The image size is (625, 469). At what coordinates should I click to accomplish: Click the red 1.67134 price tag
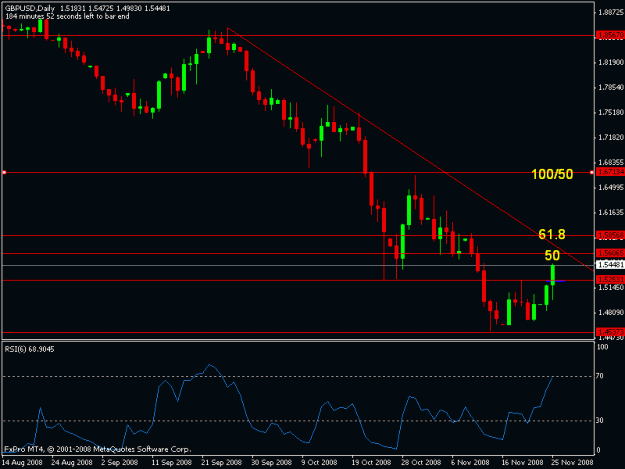point(610,172)
